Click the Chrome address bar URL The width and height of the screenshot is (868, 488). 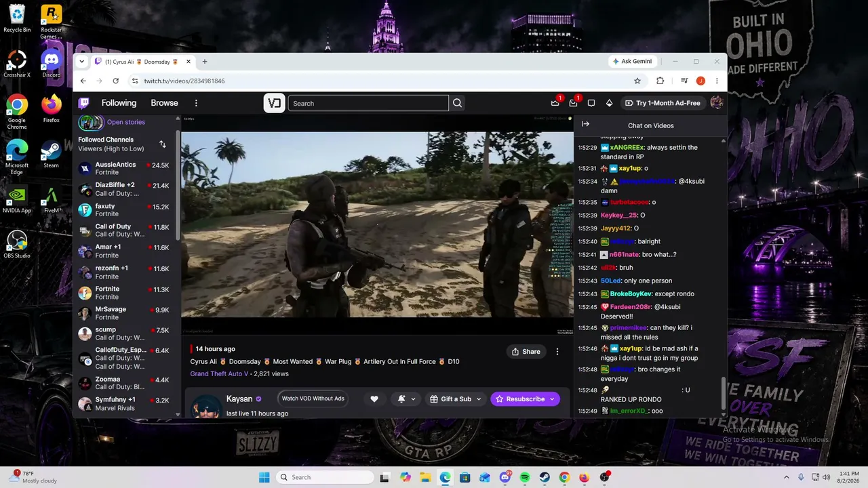[184, 81]
